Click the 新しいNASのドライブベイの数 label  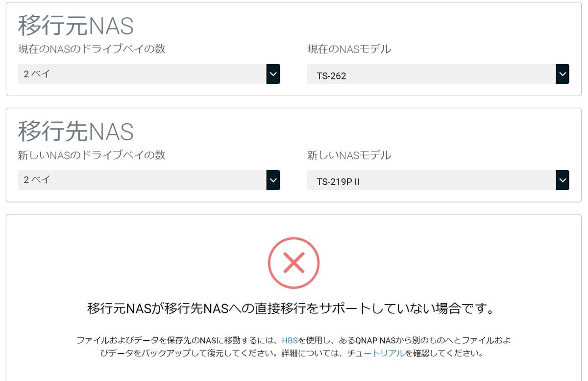[92, 155]
